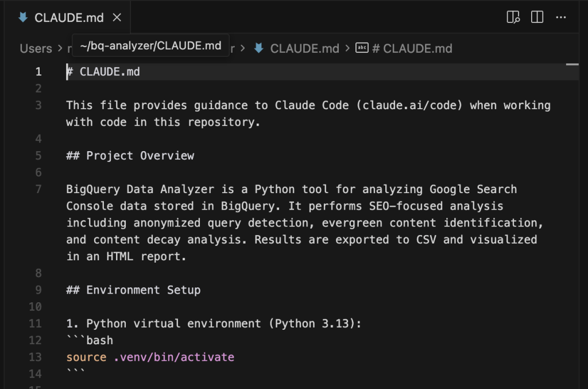Open Users folder in breadcrumb
The image size is (588, 389).
click(36, 48)
